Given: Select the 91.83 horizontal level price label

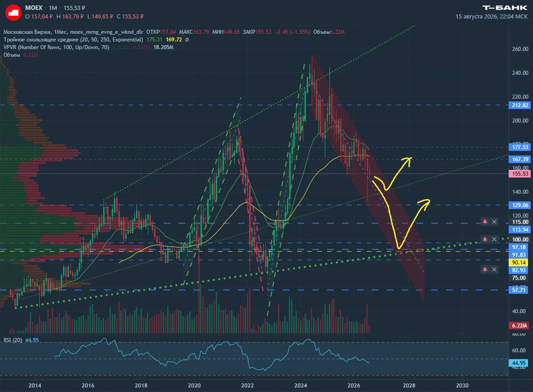Looking at the screenshot, I should click(x=519, y=255).
